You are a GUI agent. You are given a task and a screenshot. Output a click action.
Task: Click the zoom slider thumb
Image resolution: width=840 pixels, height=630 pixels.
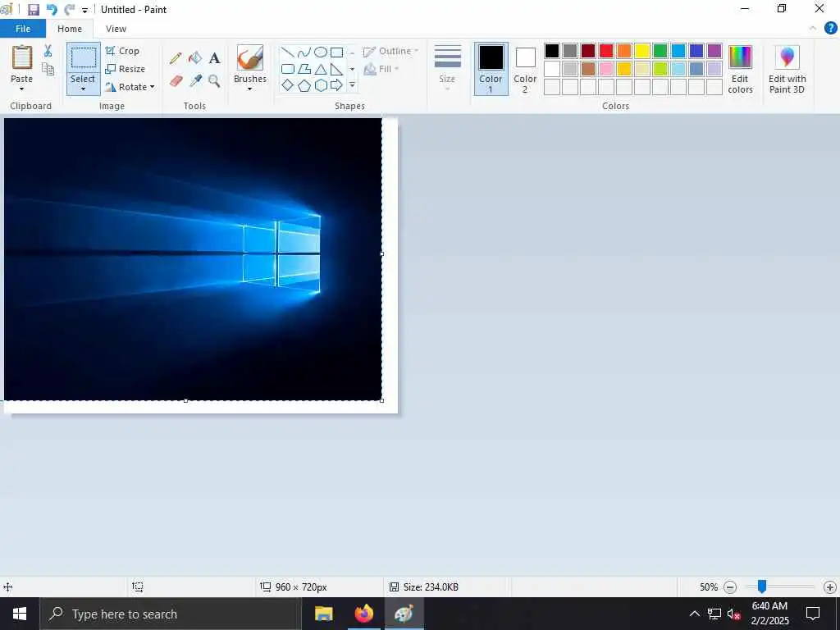click(761, 587)
